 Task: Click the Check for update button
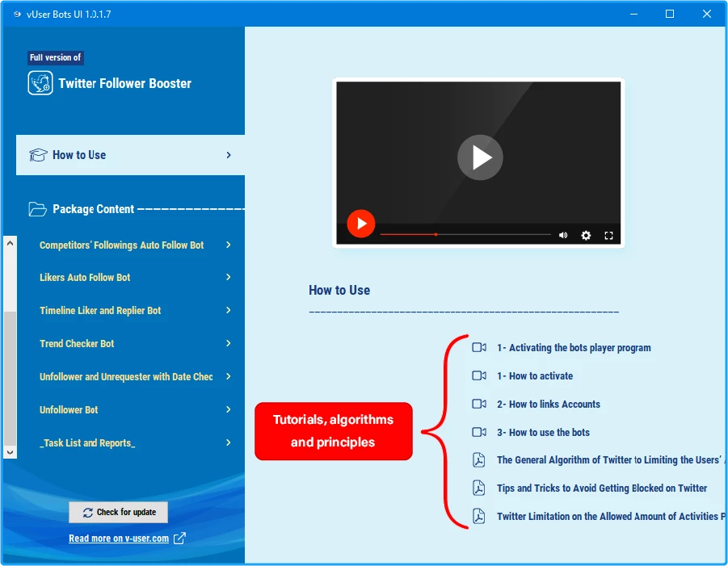[x=119, y=512]
